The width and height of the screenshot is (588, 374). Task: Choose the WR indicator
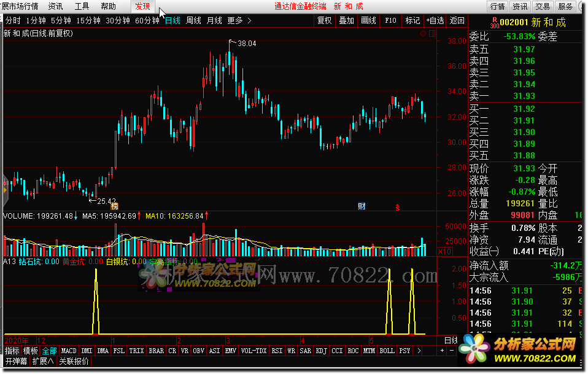(x=292, y=351)
